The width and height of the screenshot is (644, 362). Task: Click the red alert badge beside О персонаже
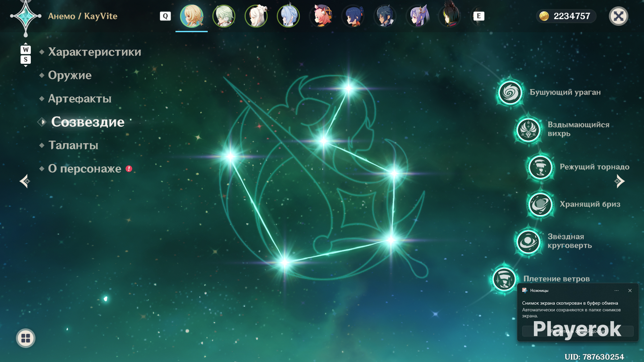pos(129,169)
